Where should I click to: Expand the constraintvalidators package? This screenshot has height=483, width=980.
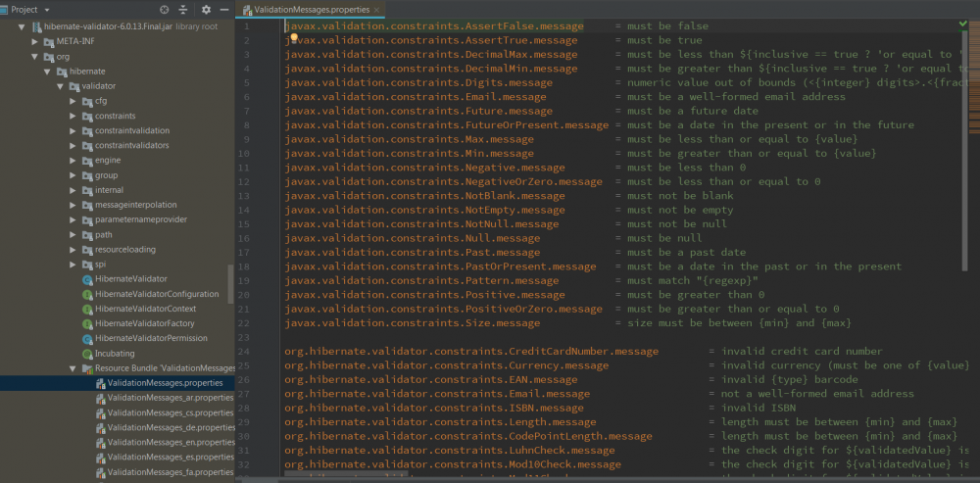coord(73,146)
